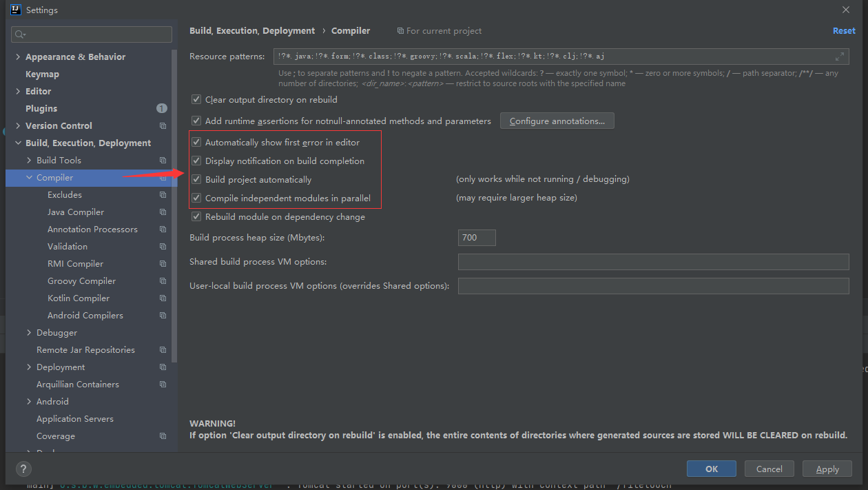Screen dimensions: 868x490
Task: Toggle Add runtime assertions for notnull-annotated methods
Action: [x=196, y=121]
